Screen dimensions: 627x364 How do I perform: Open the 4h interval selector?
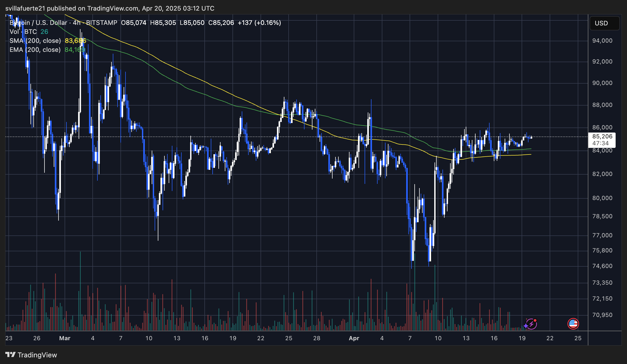pyautogui.click(x=77, y=23)
